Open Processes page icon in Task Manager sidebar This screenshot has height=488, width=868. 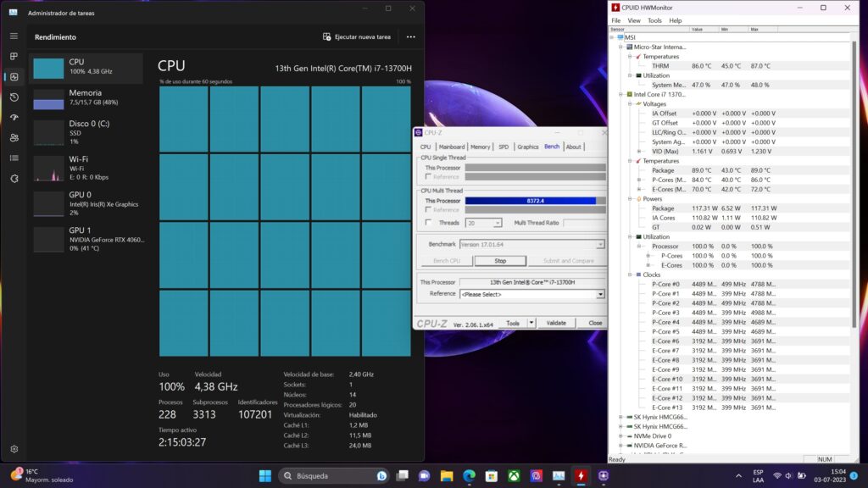coord(14,57)
